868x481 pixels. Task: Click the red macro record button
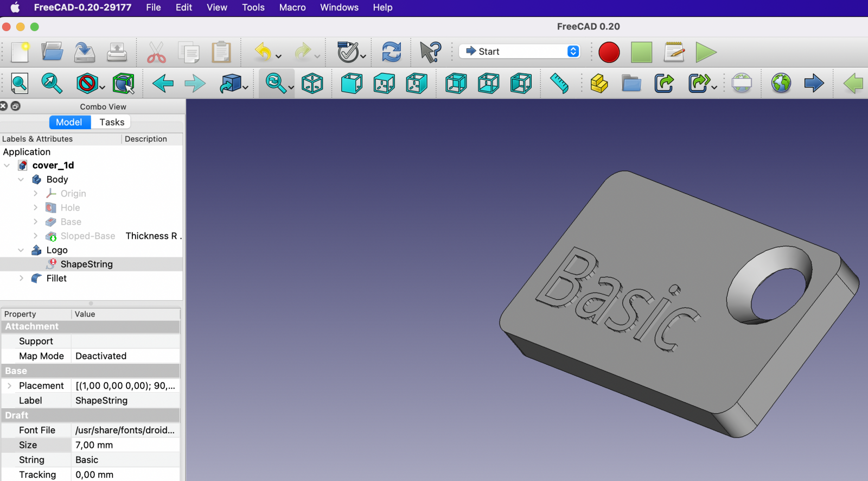(609, 52)
